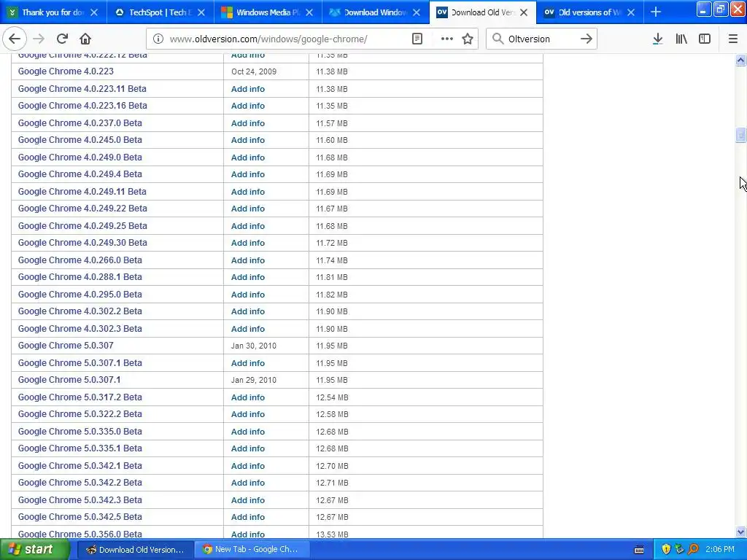747x560 pixels.
Task: Open Google Chrome 4.0.237.0 Beta link
Action: [80, 122]
